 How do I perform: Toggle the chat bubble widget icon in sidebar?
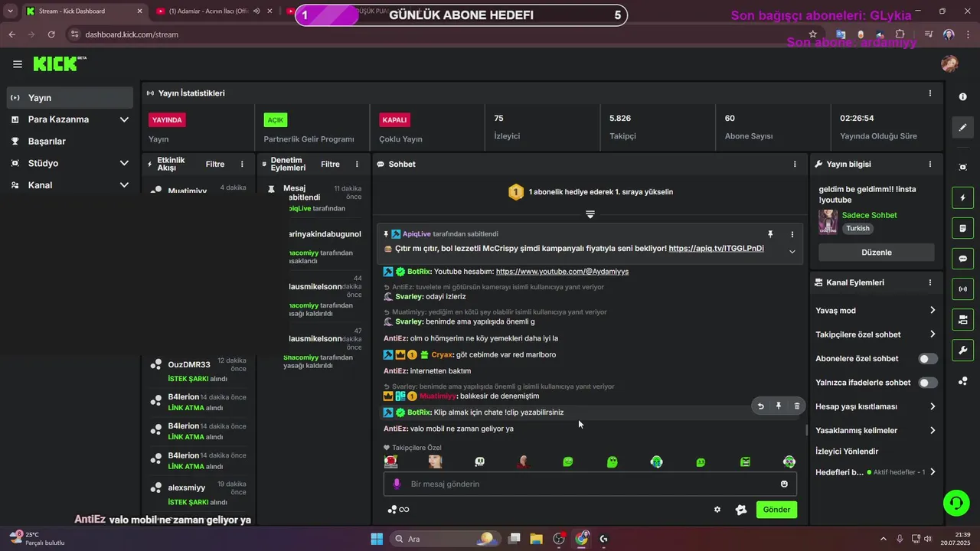[x=962, y=259]
